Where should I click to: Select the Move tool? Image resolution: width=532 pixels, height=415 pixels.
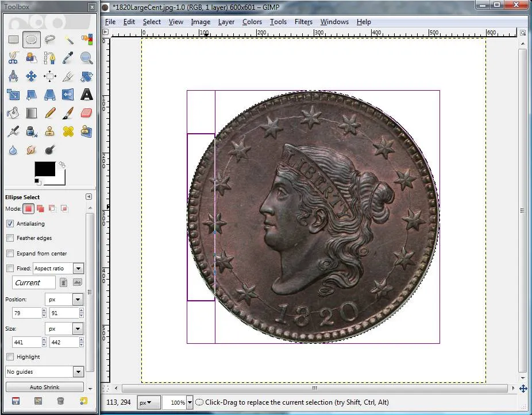tap(32, 76)
